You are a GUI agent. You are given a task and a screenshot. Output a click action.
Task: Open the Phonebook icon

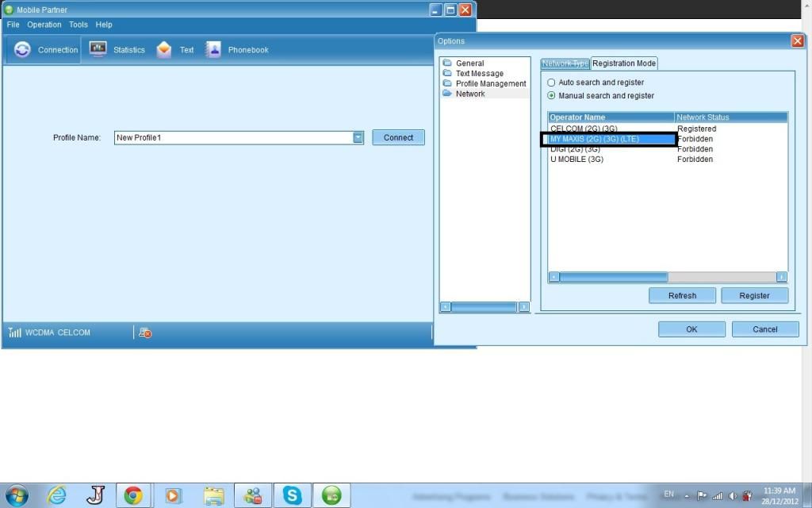(x=213, y=49)
